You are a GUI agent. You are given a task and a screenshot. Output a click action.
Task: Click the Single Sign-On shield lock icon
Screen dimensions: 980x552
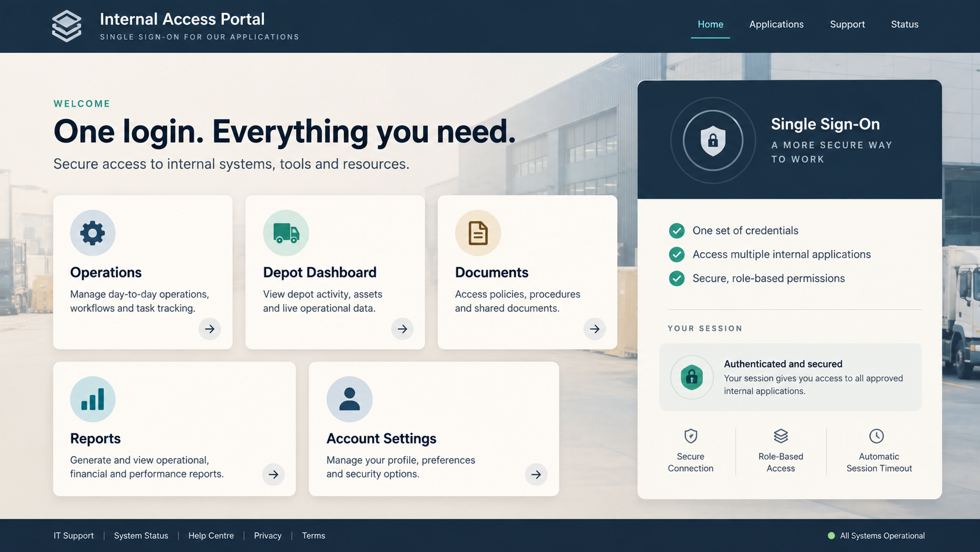click(x=713, y=140)
